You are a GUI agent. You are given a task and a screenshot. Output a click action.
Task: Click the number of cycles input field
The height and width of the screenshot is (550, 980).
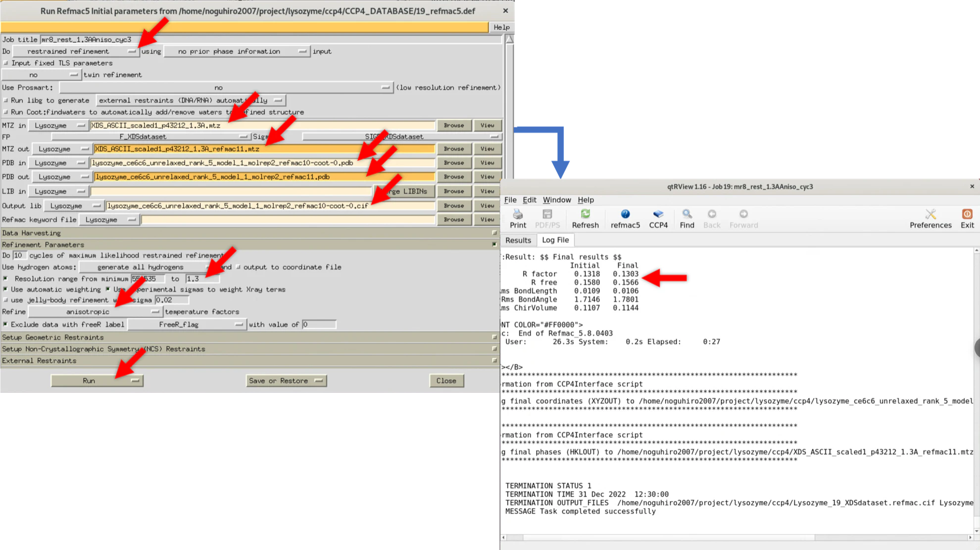coord(19,255)
